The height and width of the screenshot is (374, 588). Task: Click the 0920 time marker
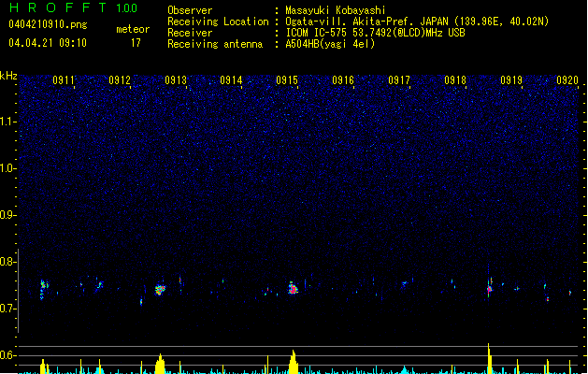pos(567,80)
